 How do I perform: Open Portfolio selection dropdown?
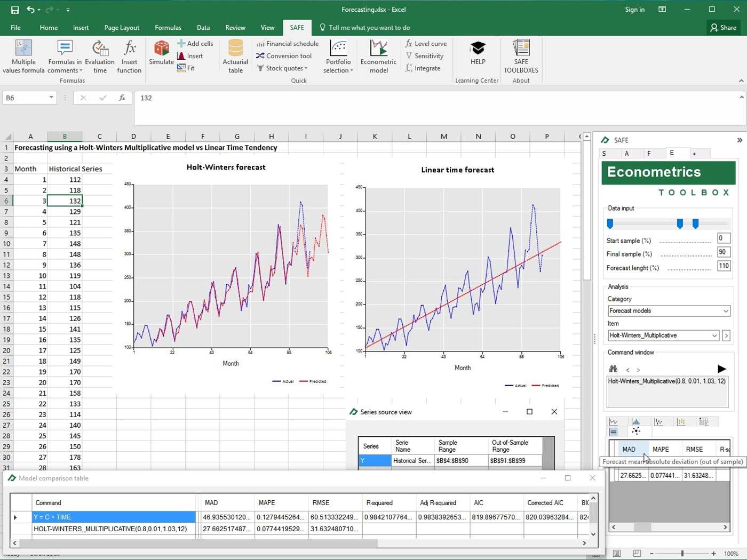tap(338, 57)
